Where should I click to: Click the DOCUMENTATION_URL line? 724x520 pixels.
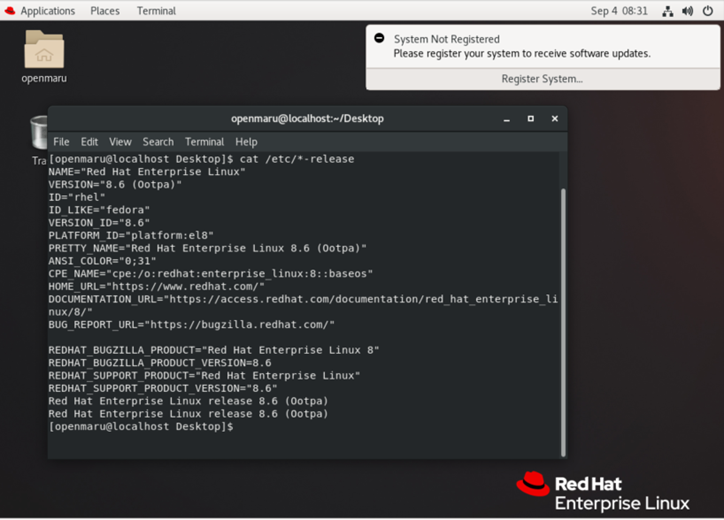coord(303,306)
